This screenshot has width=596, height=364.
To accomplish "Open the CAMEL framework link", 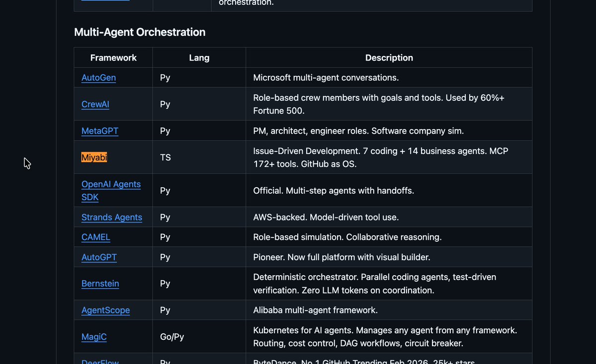I will (x=96, y=237).
